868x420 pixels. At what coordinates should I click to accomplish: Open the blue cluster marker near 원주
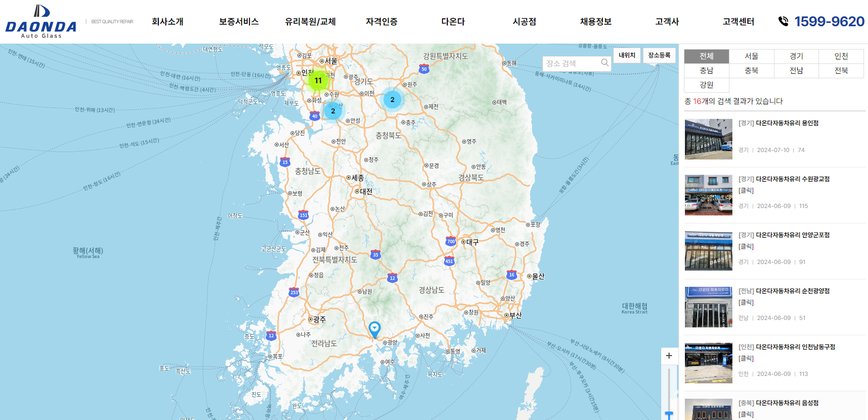pyautogui.click(x=392, y=100)
